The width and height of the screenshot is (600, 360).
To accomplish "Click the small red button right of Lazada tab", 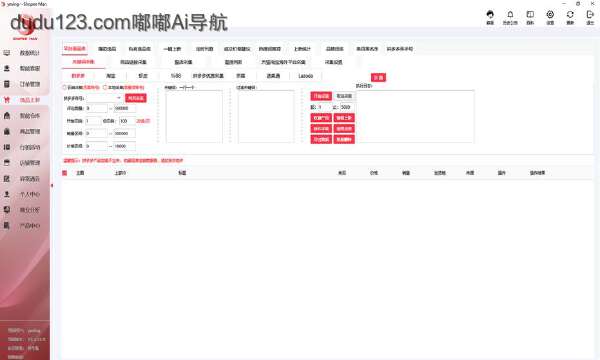I will [x=378, y=77].
